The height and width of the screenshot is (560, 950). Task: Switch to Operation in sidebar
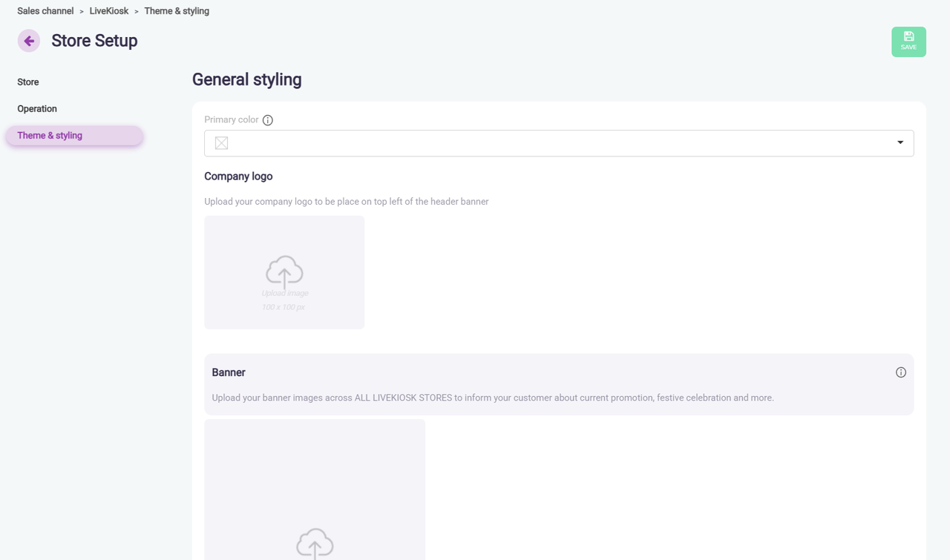[37, 109]
